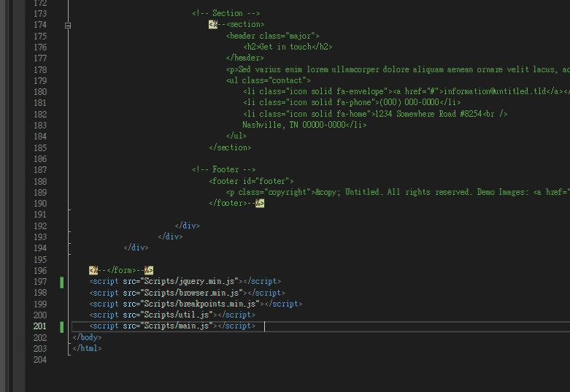Click line number 191 in the gutter

tap(40, 215)
